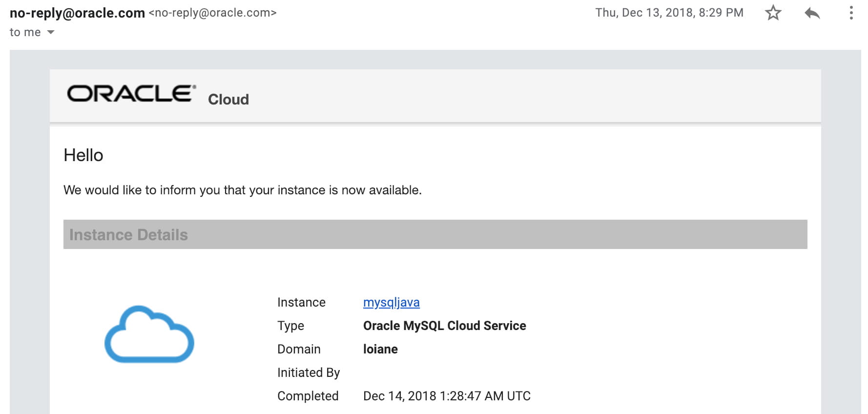Click the sender address in angle brackets
The image size is (868, 414).
[213, 13]
